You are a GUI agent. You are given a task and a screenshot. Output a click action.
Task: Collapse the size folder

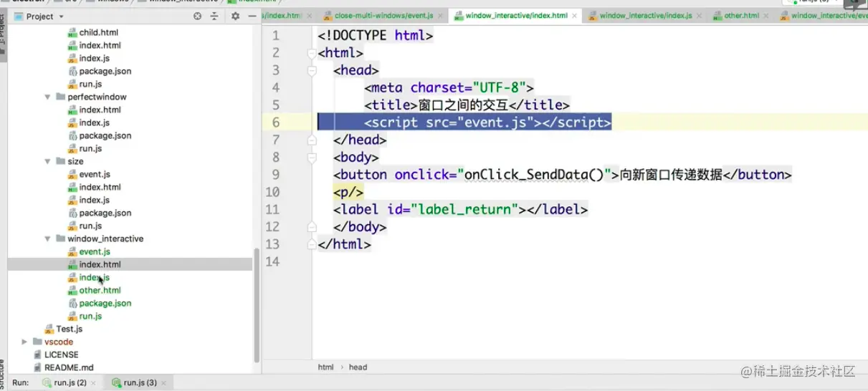pyautogui.click(x=48, y=161)
